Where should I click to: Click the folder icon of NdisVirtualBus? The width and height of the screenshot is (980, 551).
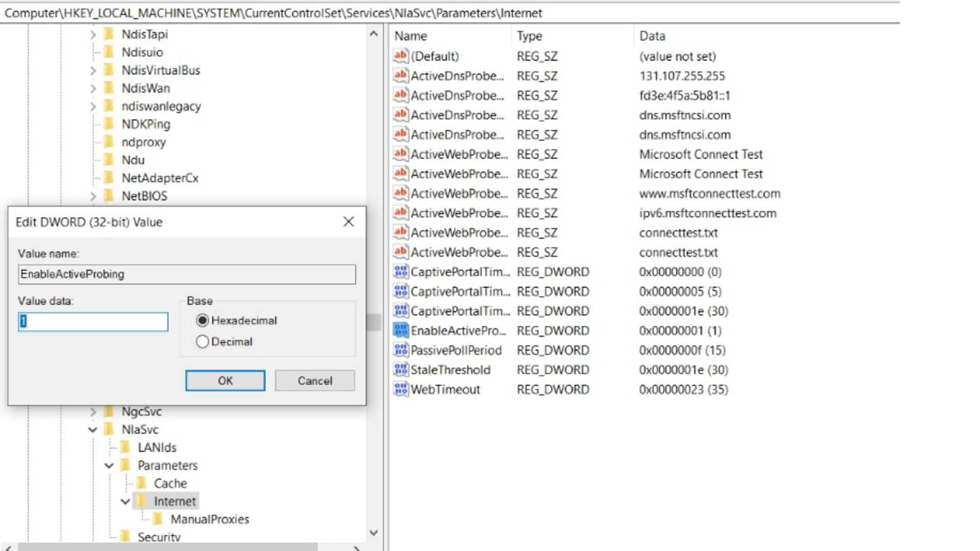(109, 70)
